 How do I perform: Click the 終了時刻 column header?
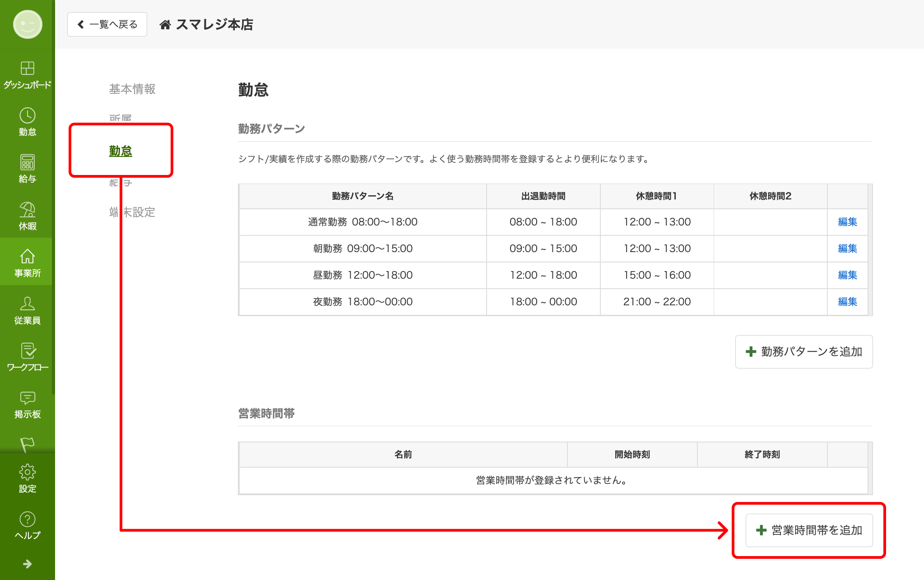(762, 455)
